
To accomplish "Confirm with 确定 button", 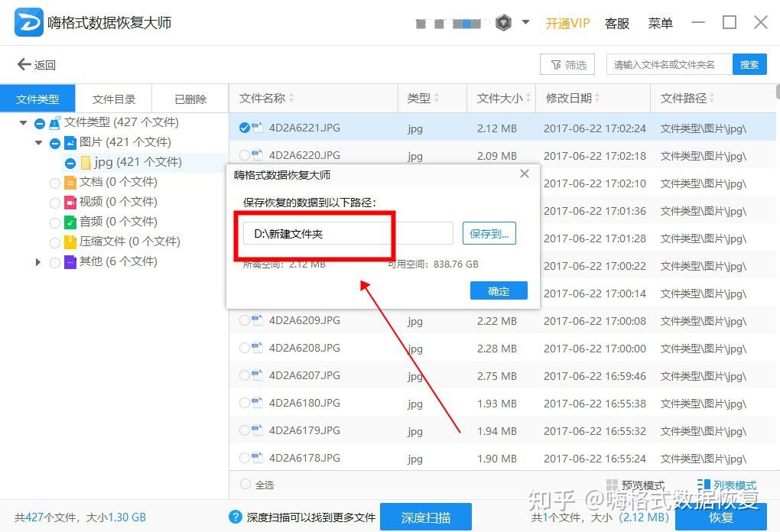I will point(499,291).
